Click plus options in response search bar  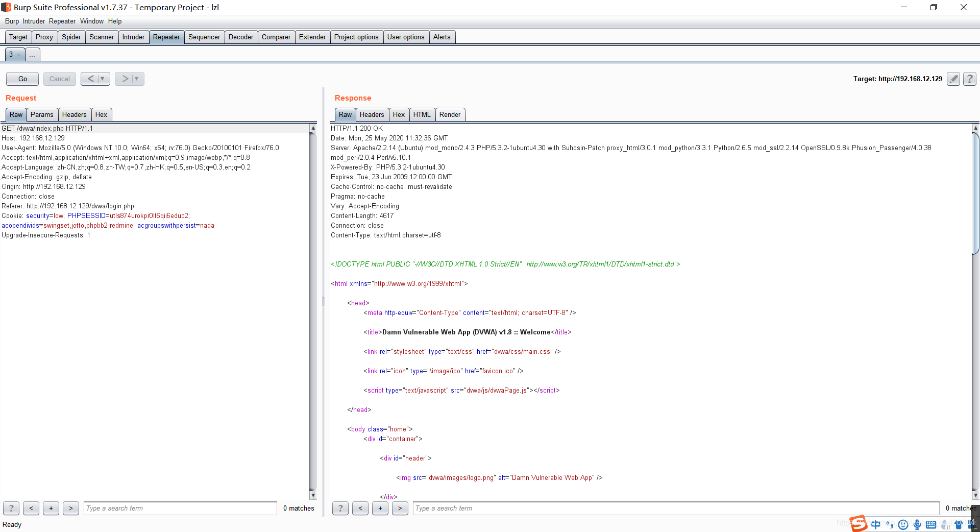(x=380, y=508)
